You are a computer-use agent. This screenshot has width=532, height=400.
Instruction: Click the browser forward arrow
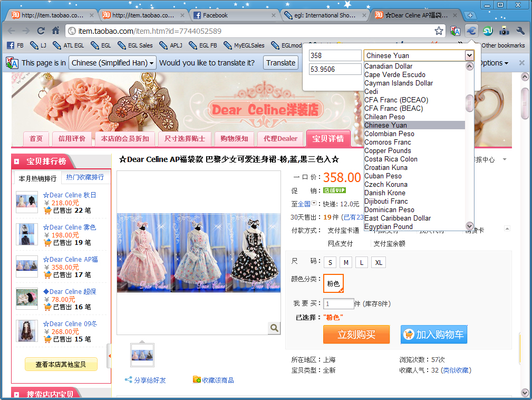pos(26,31)
